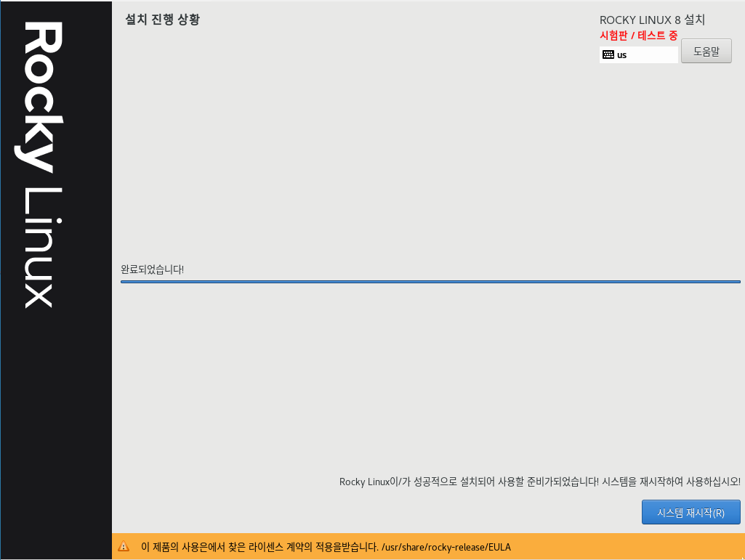Click the 완료되었습니다! status text
The height and width of the screenshot is (560, 745).
coord(152,269)
